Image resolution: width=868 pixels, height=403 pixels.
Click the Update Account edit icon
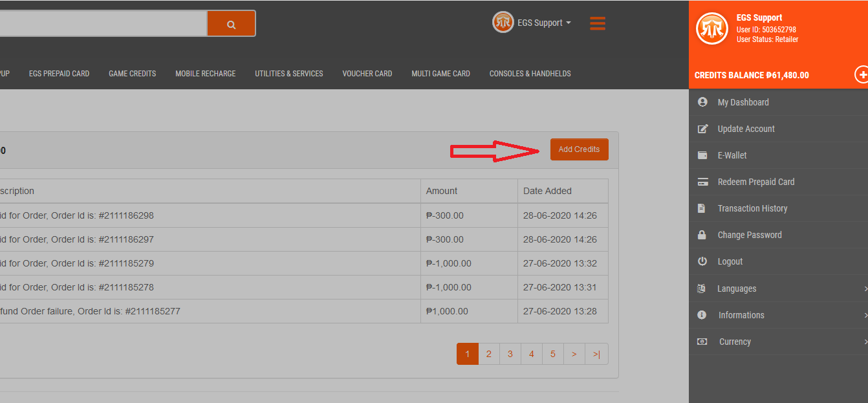point(702,129)
